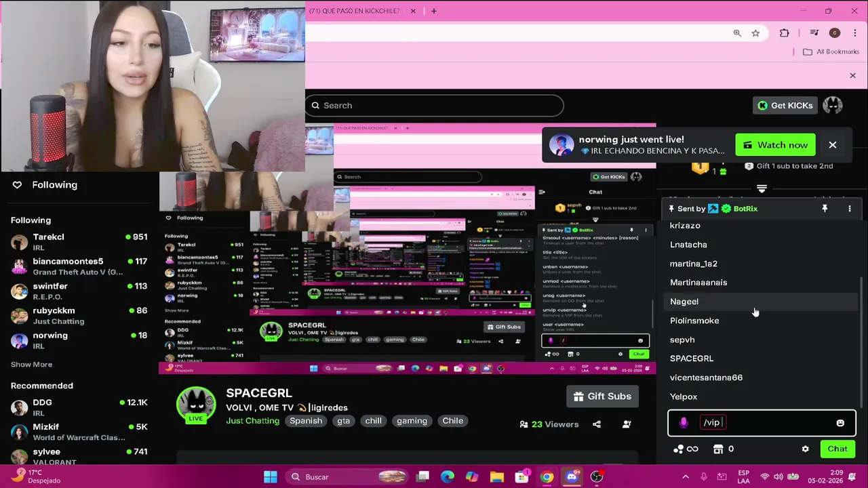Screen dimensions: 868x488
Task: Select Yelpox in username suggestions
Action: pyautogui.click(x=761, y=396)
